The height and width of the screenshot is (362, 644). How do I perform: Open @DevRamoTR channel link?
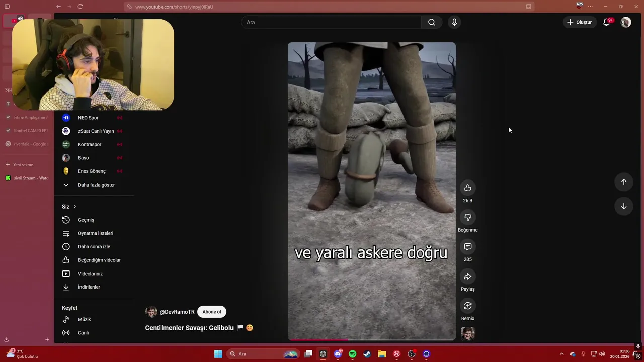pyautogui.click(x=177, y=312)
